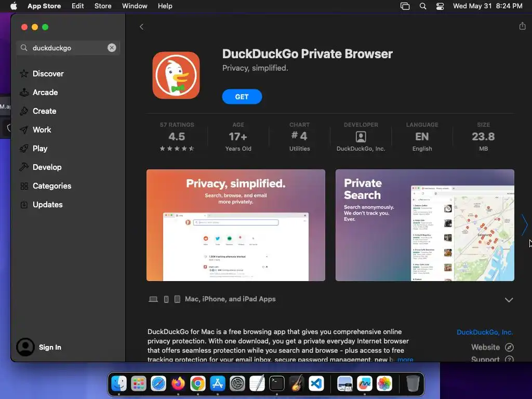Open Finder from the Dock

119,384
